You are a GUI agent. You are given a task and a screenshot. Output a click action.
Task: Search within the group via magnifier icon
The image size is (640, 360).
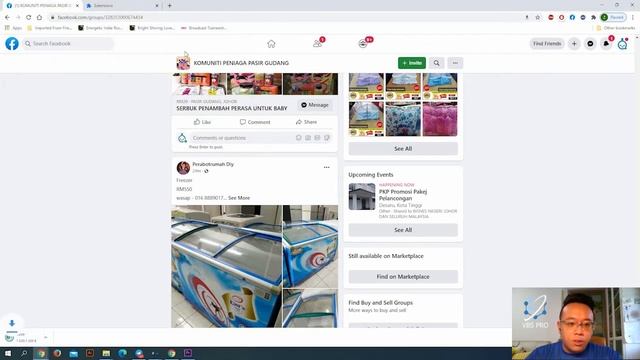[x=436, y=63]
